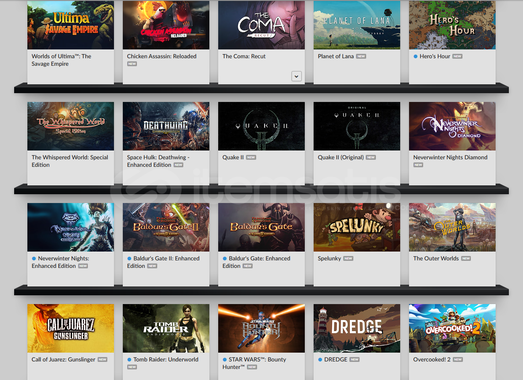Click the NEW badge beside The Outer Worlds
Screen dimensions: 523x380
(466, 259)
